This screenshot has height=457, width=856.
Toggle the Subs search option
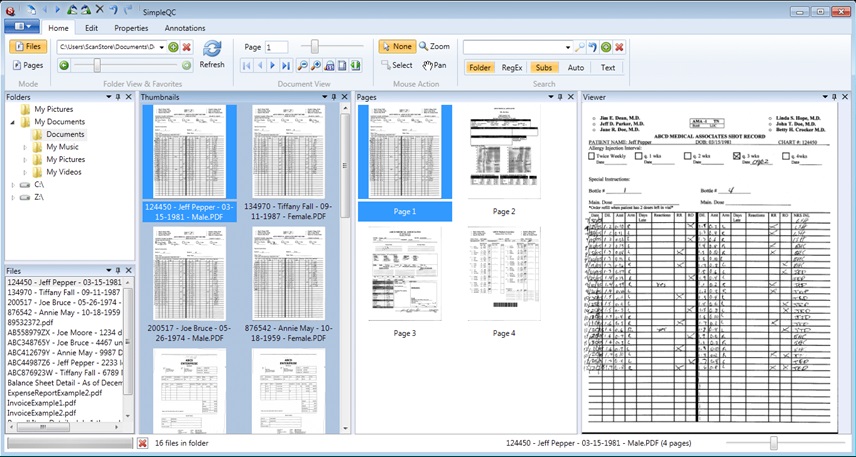[x=544, y=68]
